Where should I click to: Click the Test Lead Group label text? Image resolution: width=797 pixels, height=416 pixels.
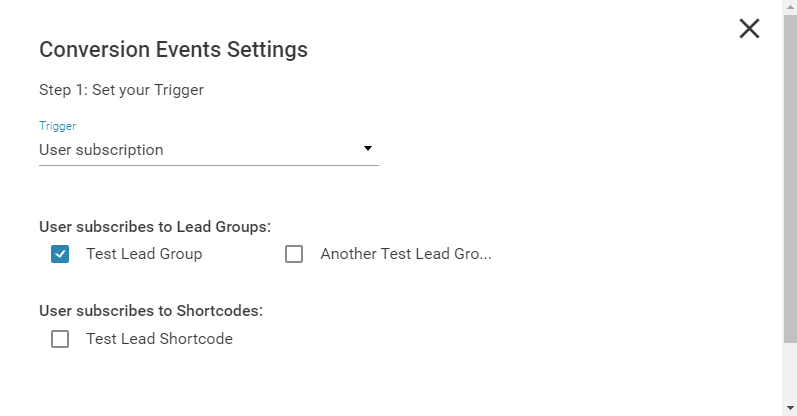144,254
